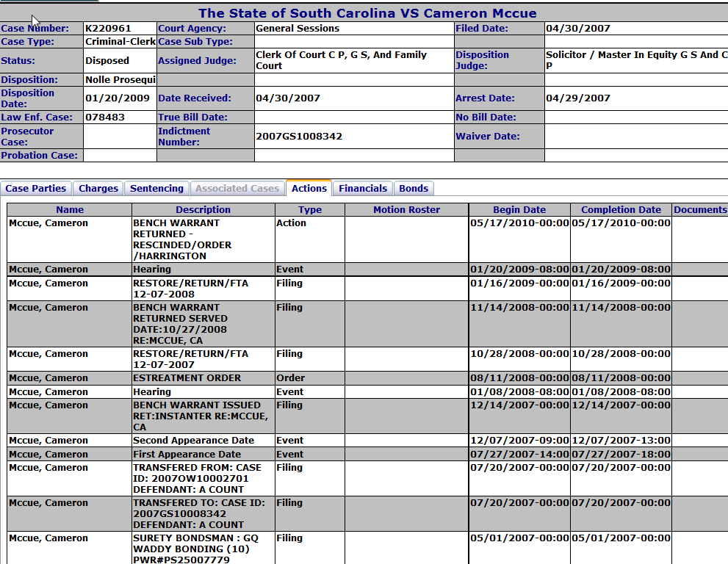The image size is (728, 564).
Task: Select 'BENCH WARRANT ISSUED RET:INSTANTER' description
Action: click(x=201, y=416)
